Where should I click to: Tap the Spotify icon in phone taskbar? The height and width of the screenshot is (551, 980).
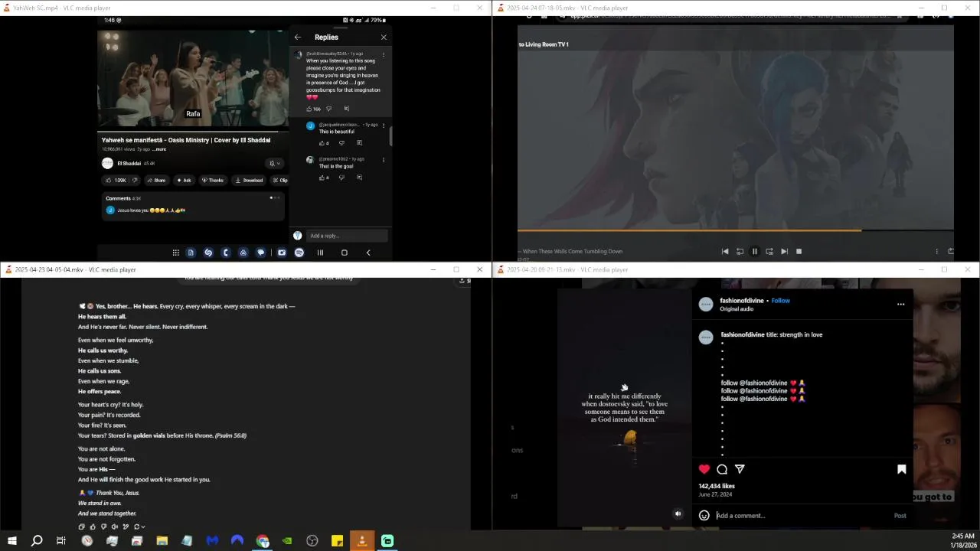[x=299, y=253]
